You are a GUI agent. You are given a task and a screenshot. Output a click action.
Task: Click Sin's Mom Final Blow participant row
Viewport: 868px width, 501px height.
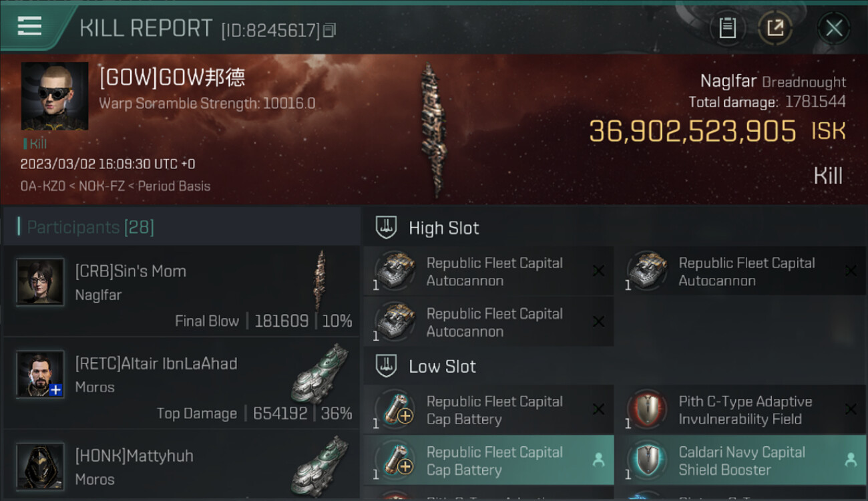[181, 291]
